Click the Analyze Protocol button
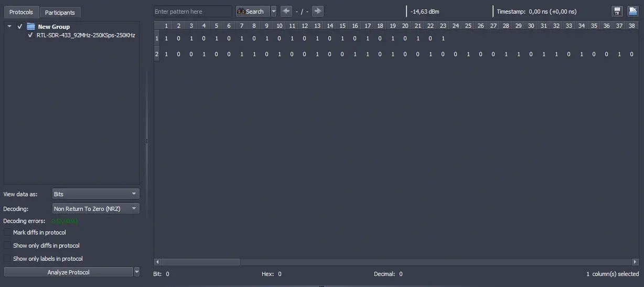644x287 pixels. coord(68,272)
